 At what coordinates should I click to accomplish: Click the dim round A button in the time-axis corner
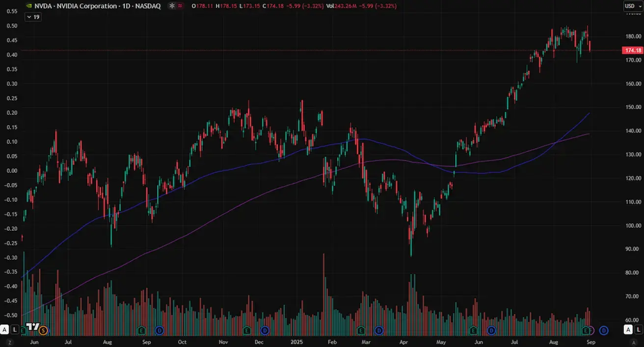[634, 342]
